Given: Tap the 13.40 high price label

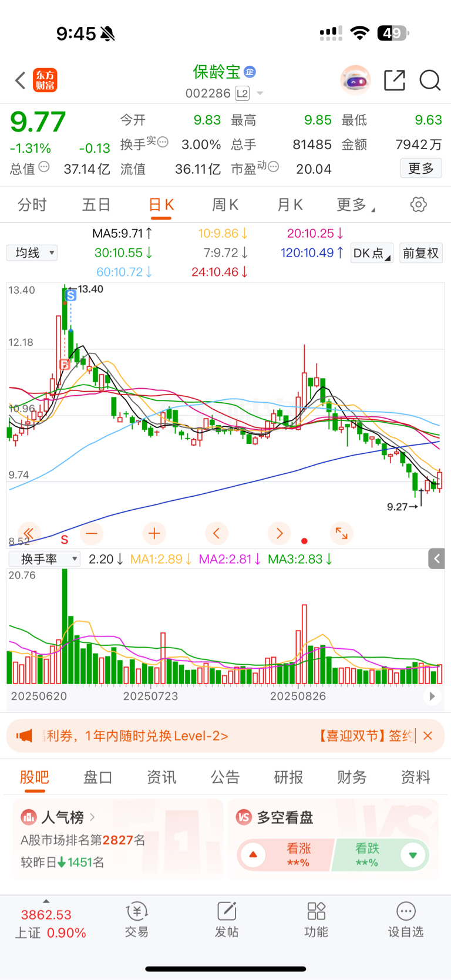Looking at the screenshot, I should tap(90, 289).
